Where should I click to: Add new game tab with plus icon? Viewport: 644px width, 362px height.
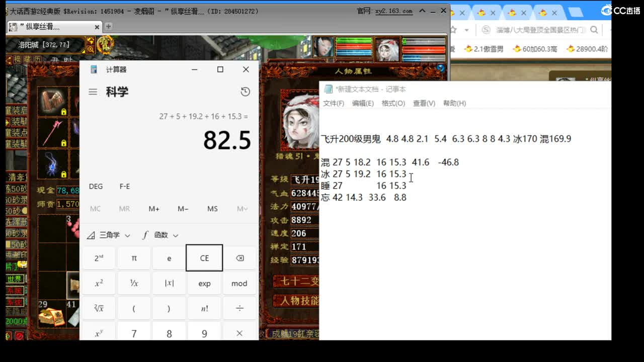(108, 26)
